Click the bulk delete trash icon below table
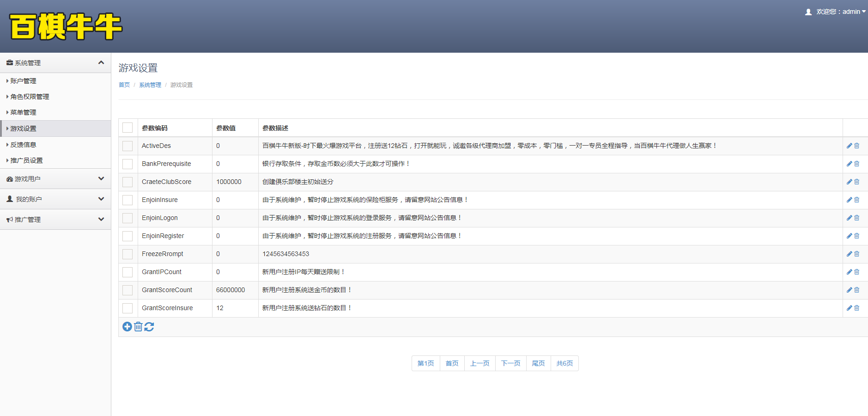This screenshot has height=416, width=868. [x=138, y=327]
